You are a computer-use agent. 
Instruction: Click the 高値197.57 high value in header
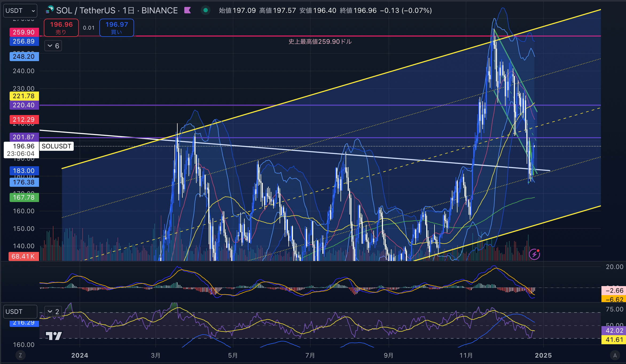pyautogui.click(x=278, y=10)
